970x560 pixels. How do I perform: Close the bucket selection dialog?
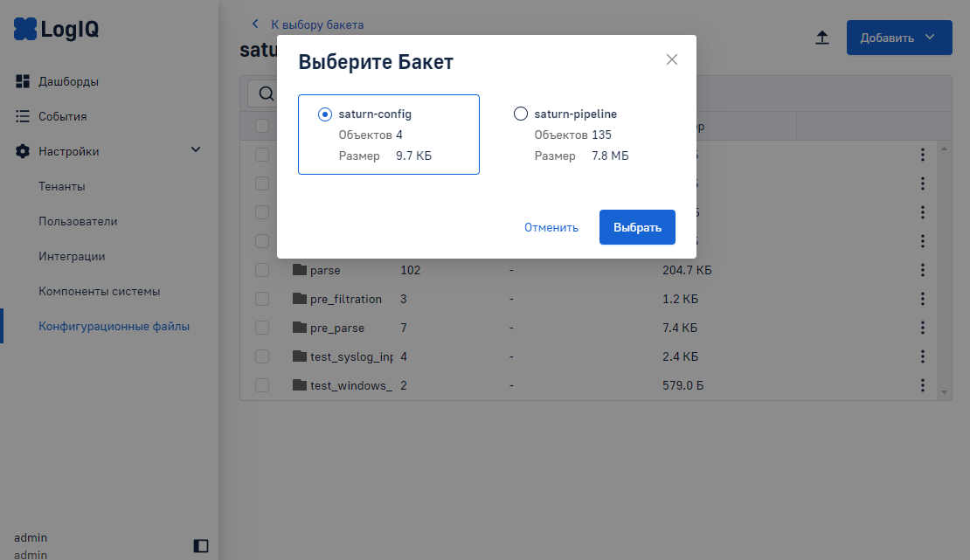(672, 59)
